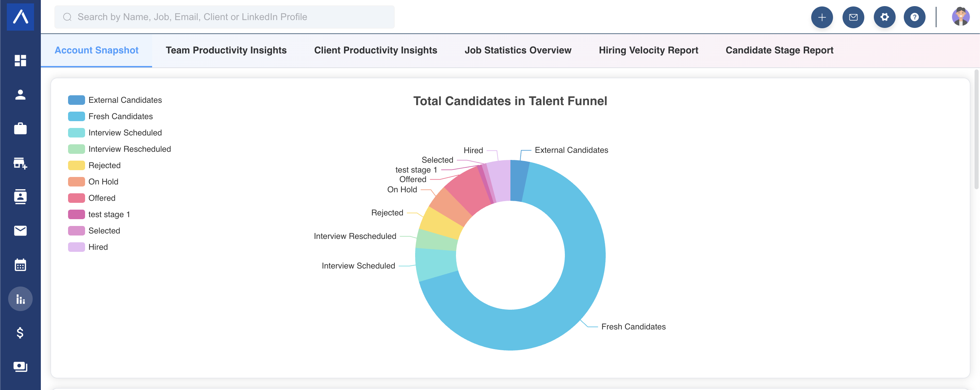
Task: Toggle the Hired legend item
Action: [88, 247]
